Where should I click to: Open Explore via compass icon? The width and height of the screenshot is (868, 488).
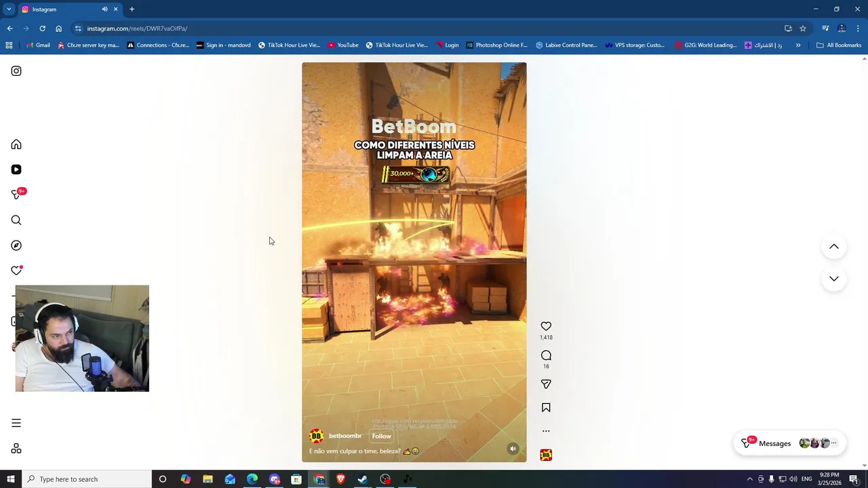tap(16, 245)
